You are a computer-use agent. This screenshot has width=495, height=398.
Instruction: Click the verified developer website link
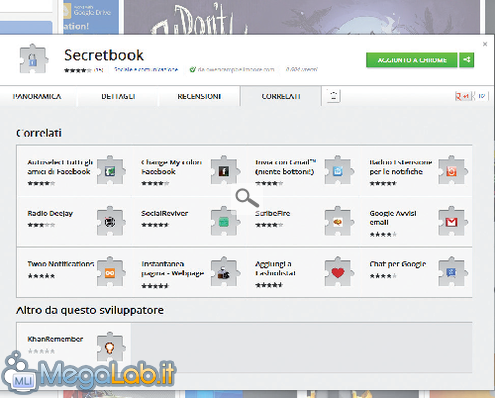tap(236, 69)
